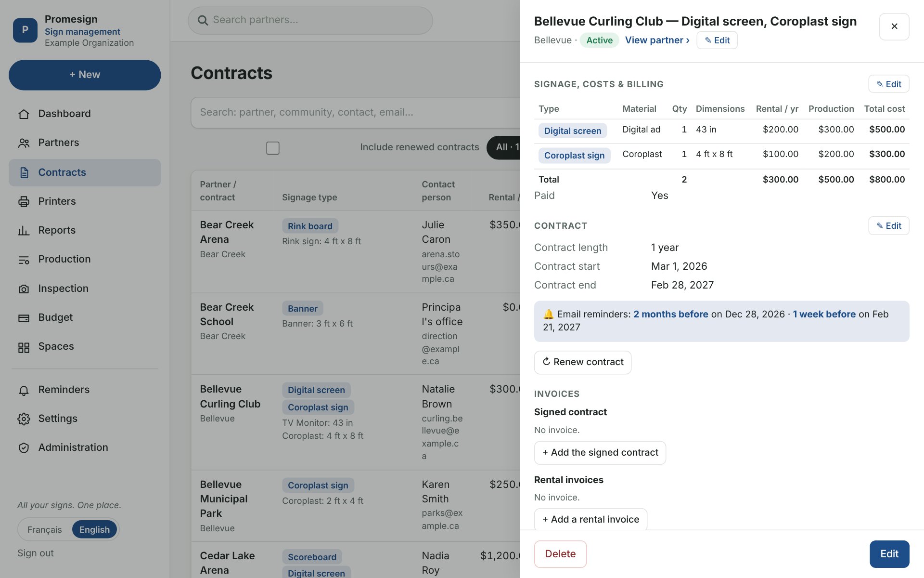The height and width of the screenshot is (578, 924).
Task: Click the Reminders bell icon
Action: coord(24,390)
